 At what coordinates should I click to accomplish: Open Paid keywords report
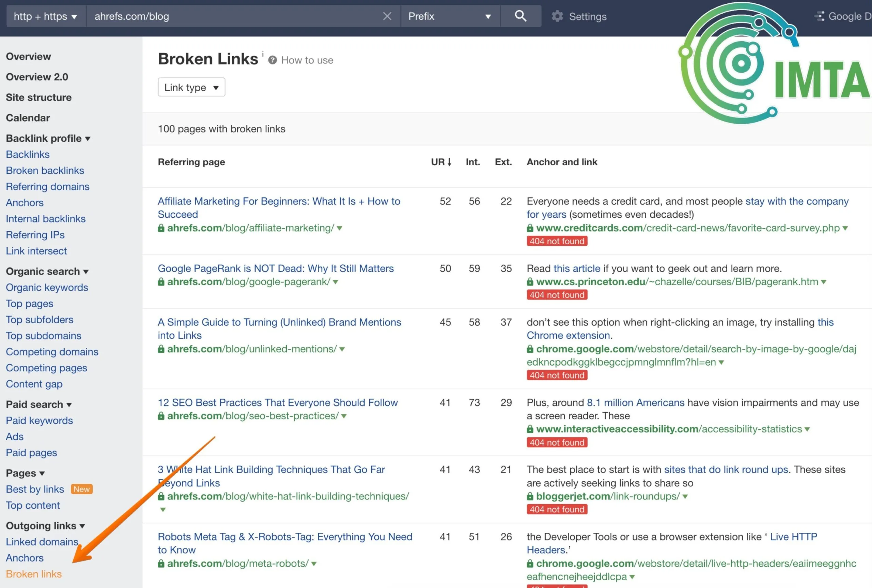tap(40, 421)
